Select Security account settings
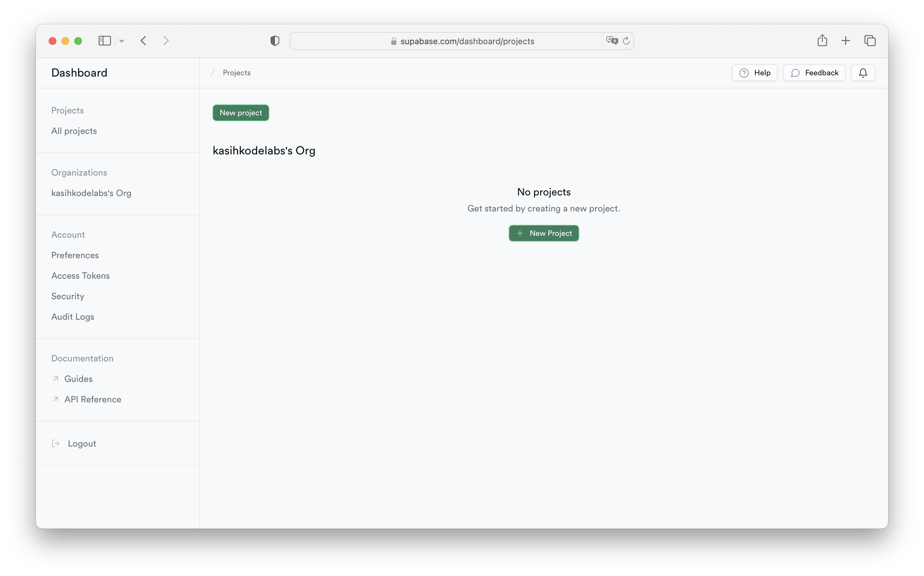The height and width of the screenshot is (576, 924). click(68, 296)
